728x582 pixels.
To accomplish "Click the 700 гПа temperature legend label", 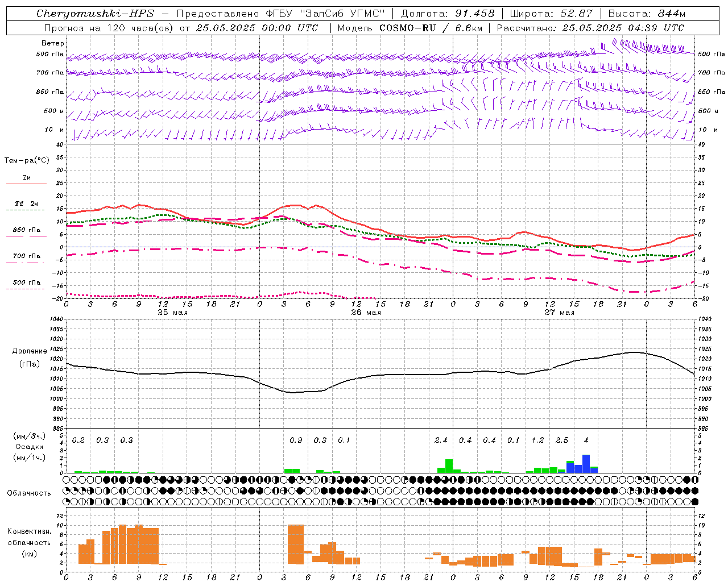I will tap(27, 256).
